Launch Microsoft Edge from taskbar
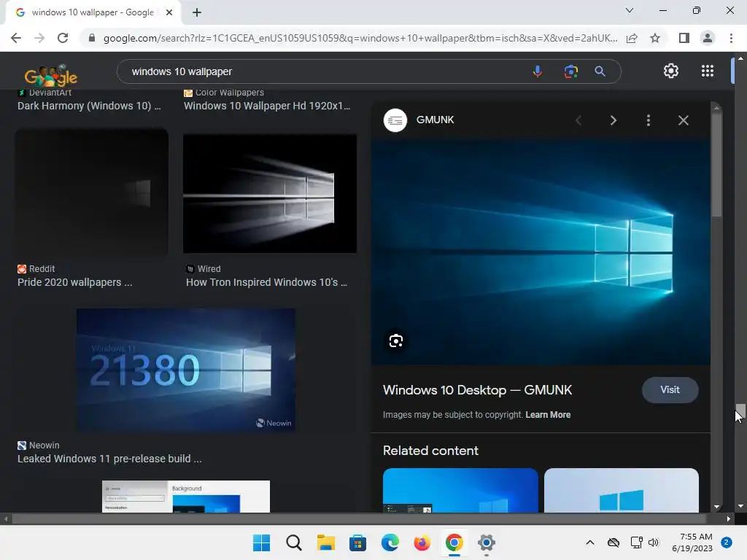The width and height of the screenshot is (747, 560). [390, 542]
